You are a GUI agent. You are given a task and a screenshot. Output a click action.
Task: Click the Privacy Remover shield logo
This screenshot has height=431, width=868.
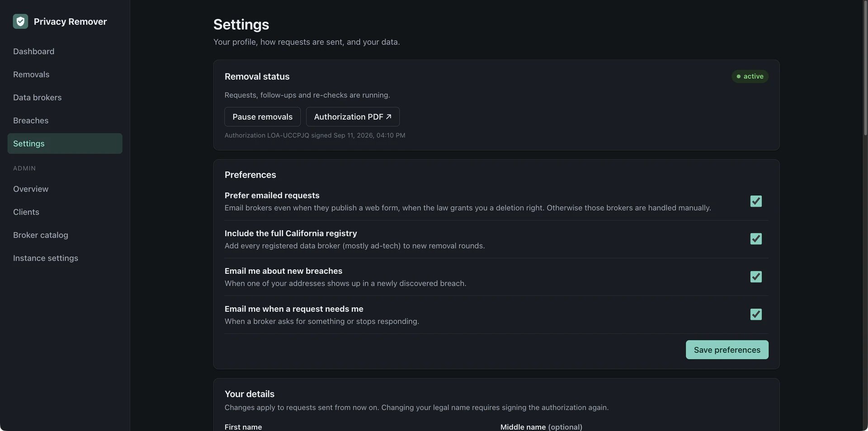click(20, 21)
